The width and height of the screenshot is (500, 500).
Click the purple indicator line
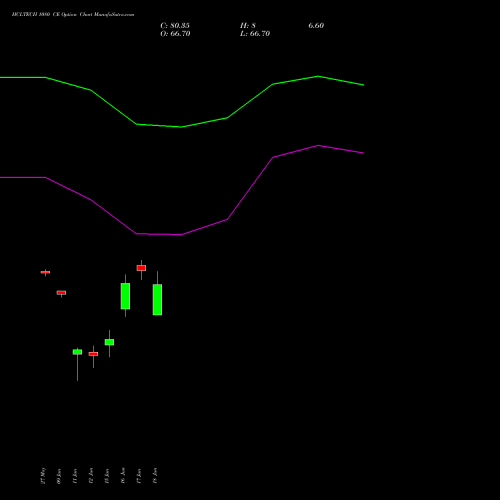tap(182, 234)
